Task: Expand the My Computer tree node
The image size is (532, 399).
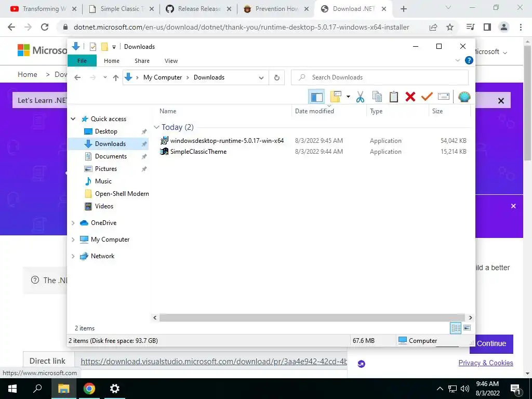Action: tap(73, 240)
